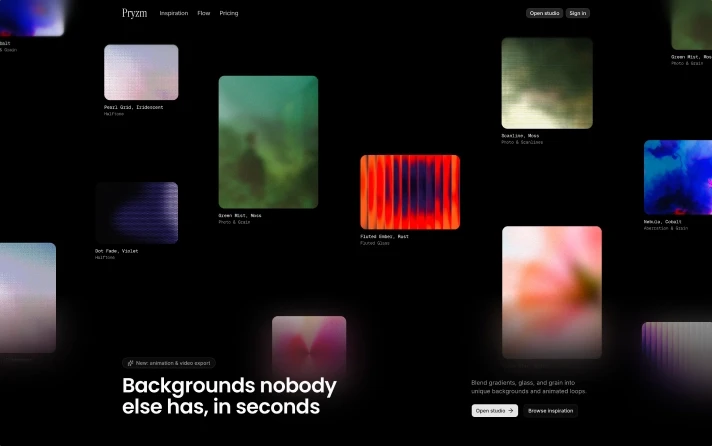Screen dimensions: 712x446
Task: Open the Pricing page
Action: click(229, 13)
